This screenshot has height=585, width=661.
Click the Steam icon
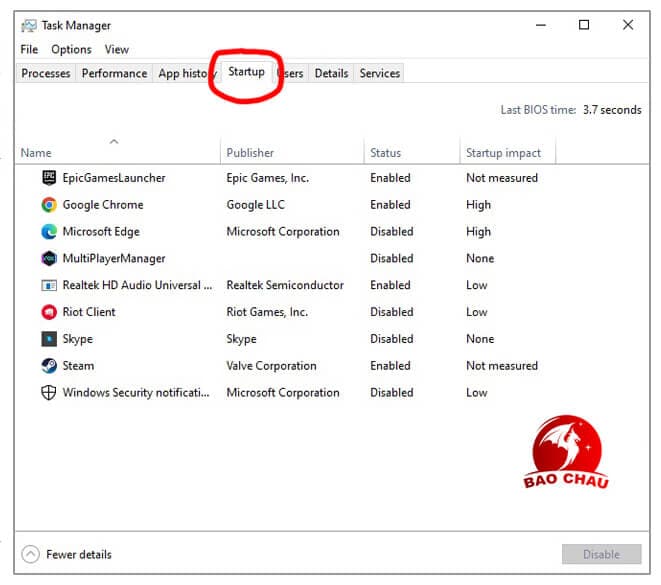49,366
